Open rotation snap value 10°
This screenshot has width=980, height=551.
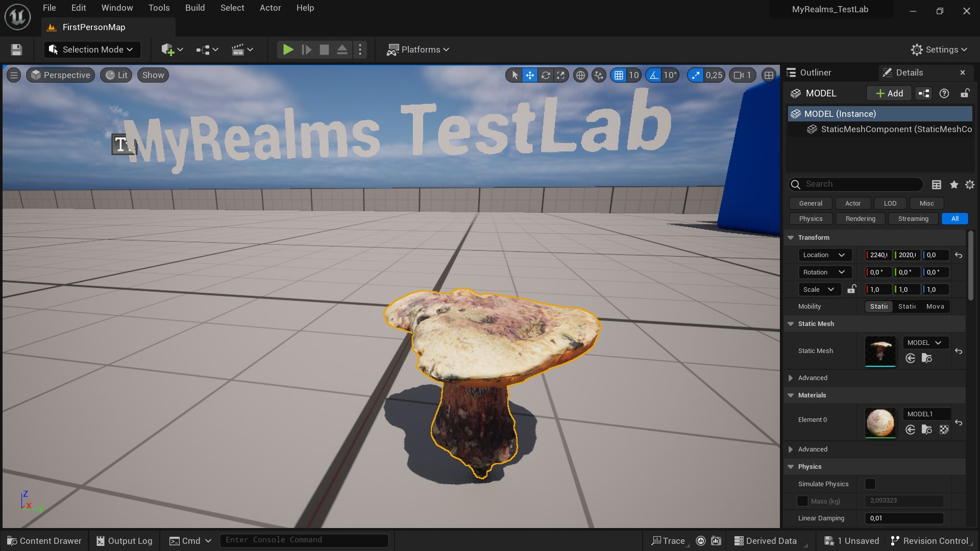pyautogui.click(x=670, y=75)
